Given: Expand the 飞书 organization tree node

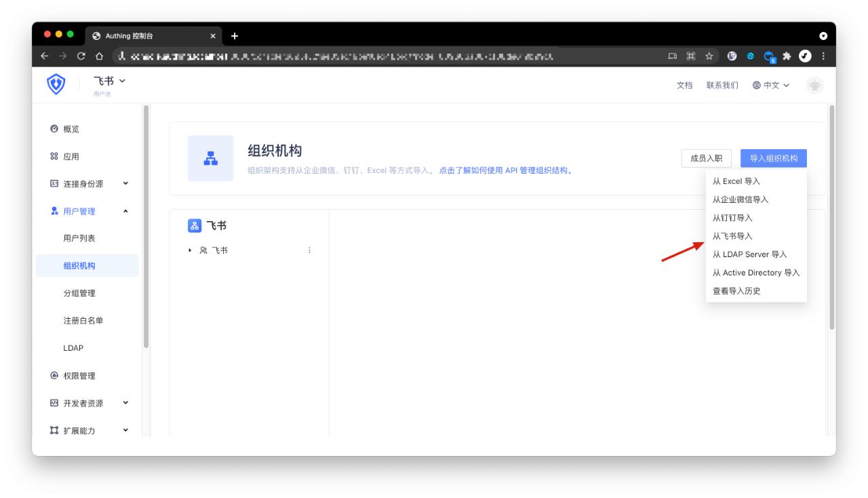Looking at the screenshot, I should click(x=191, y=250).
